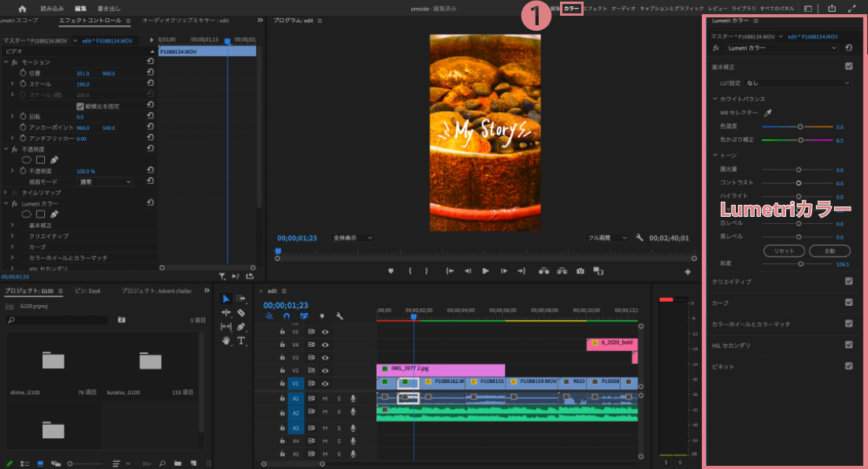The image size is (868, 469).
Task: Toggle linked selection in timeline
Action: click(x=304, y=316)
